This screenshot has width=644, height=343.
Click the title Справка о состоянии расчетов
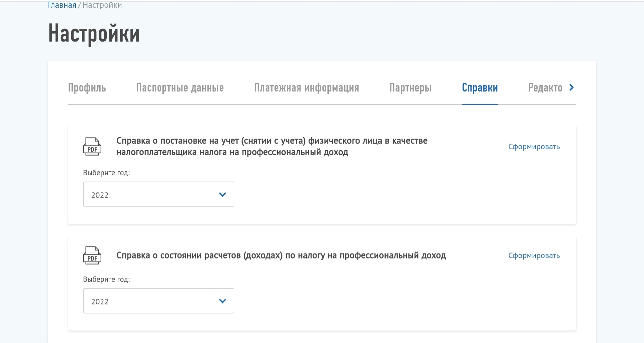pyautogui.click(x=281, y=255)
